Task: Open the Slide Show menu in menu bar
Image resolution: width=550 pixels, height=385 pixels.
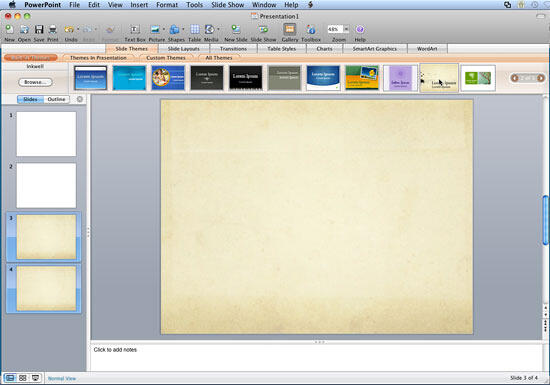Action: point(227,5)
